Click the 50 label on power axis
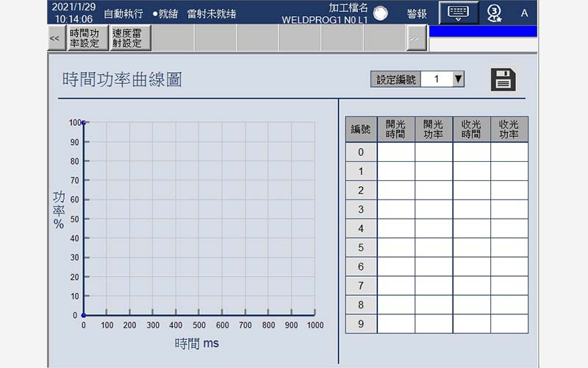The height and width of the screenshot is (368, 588). 75,219
